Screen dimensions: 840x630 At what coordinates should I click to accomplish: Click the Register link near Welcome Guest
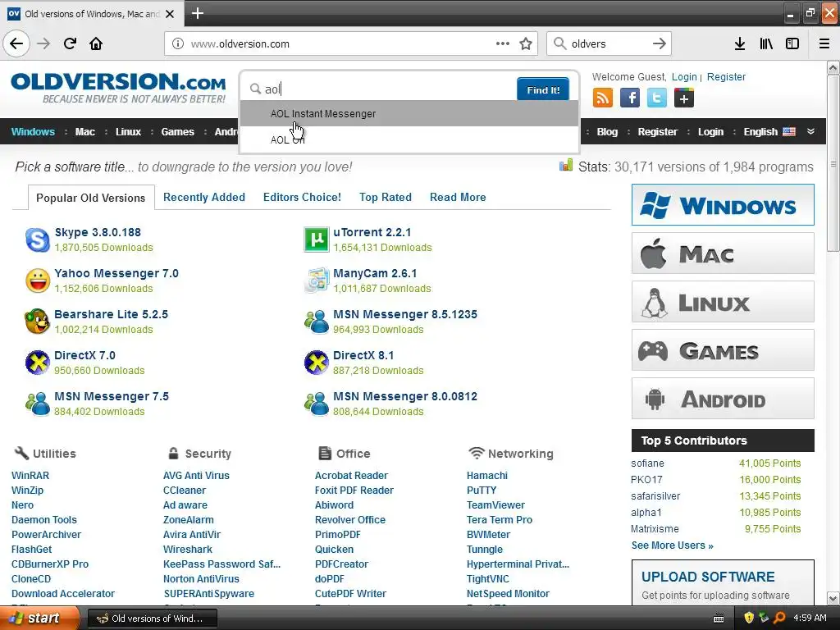pyautogui.click(x=726, y=76)
